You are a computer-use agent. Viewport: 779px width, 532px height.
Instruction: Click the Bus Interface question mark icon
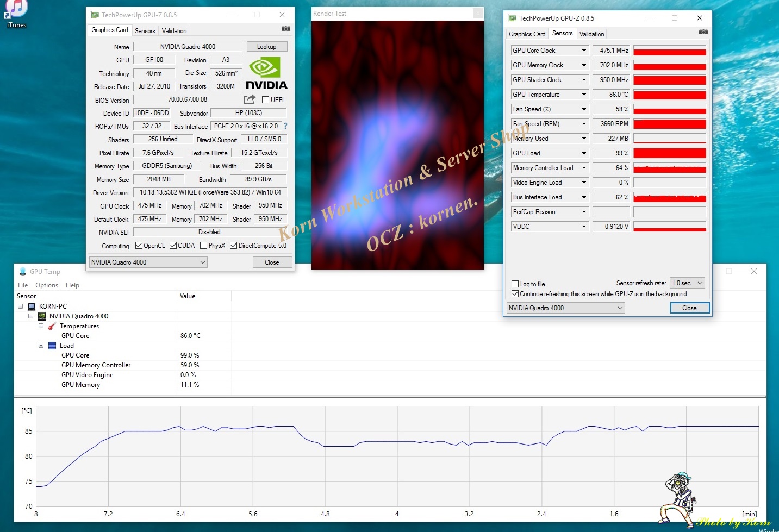[x=285, y=126]
